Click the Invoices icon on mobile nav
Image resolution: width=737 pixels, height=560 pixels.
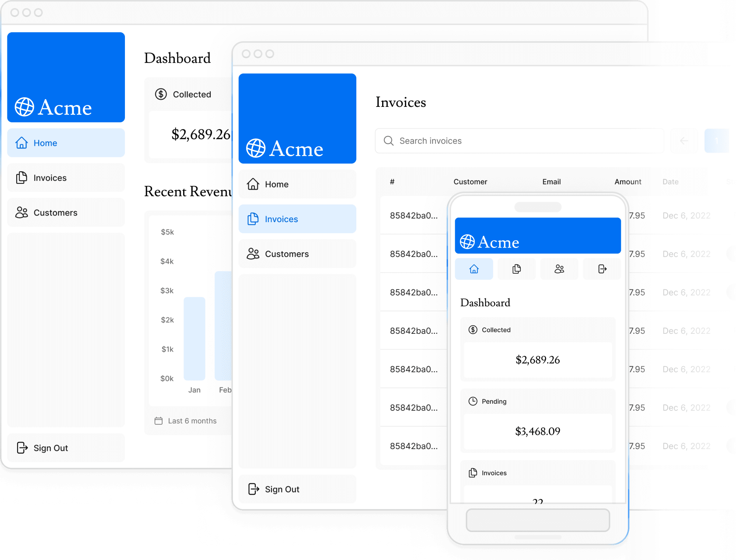516,269
